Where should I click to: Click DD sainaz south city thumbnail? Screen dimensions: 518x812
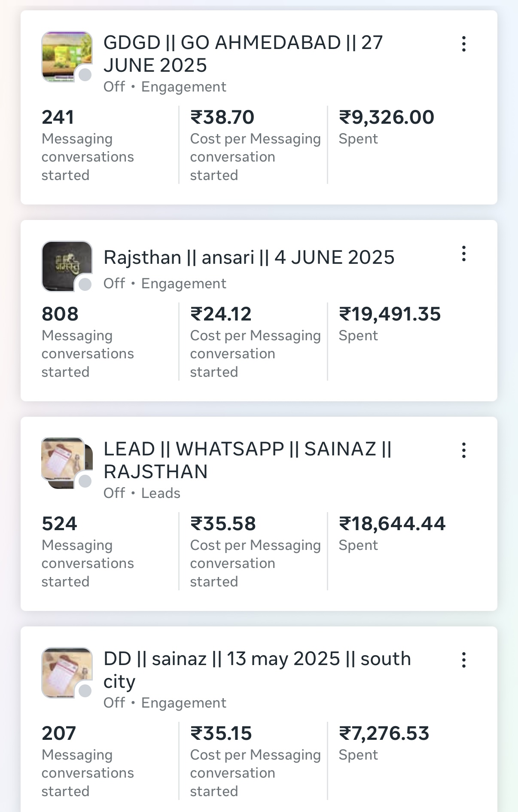(64, 670)
